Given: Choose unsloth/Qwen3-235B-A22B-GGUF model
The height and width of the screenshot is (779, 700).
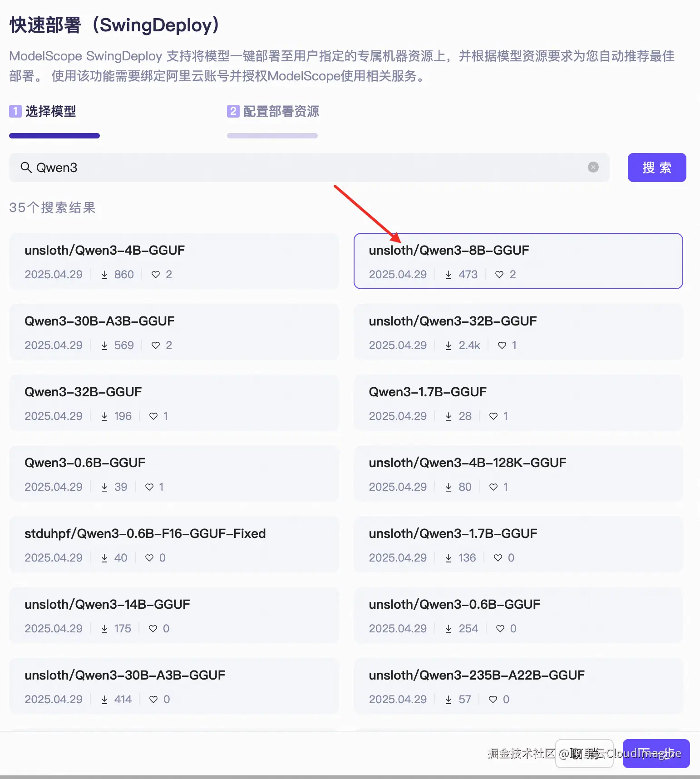Looking at the screenshot, I should 518,686.
